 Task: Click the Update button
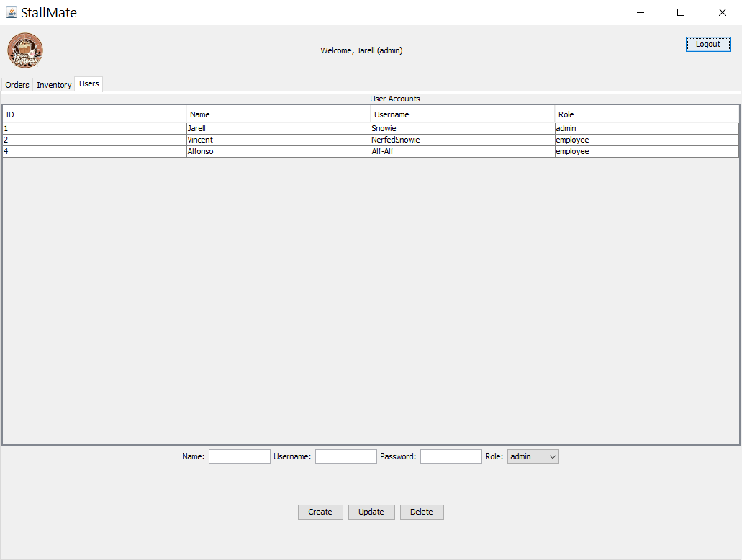(x=371, y=512)
